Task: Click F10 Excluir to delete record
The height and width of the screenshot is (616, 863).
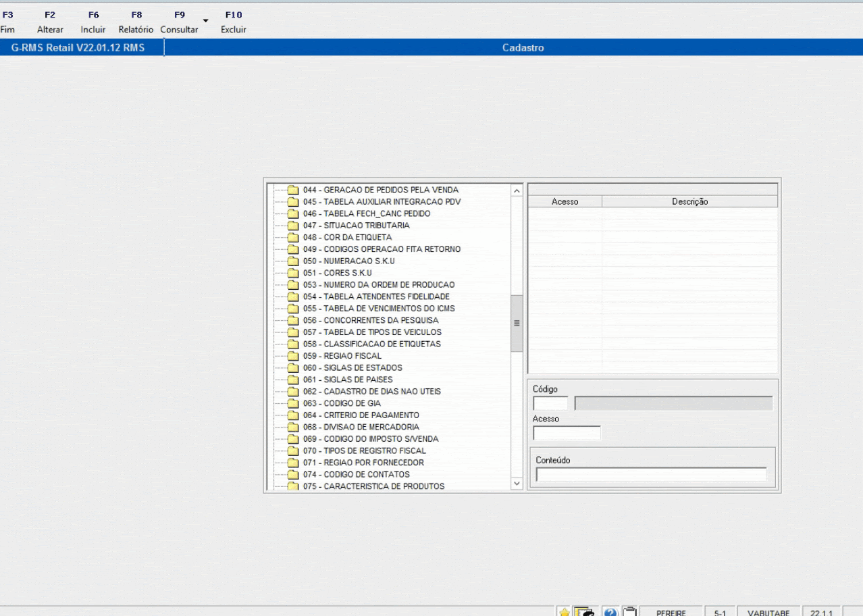Action: [233, 22]
